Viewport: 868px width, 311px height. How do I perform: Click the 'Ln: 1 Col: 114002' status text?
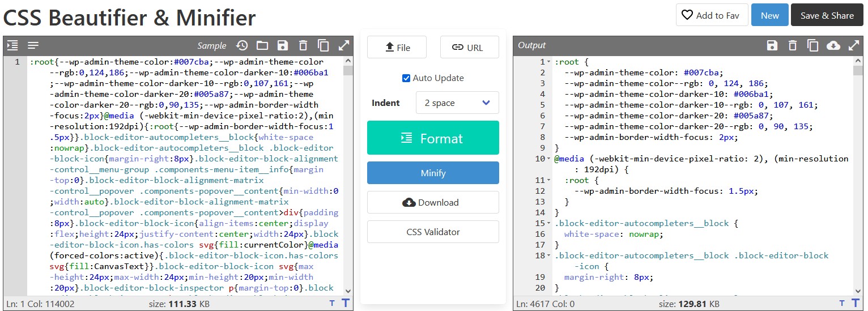click(40, 304)
